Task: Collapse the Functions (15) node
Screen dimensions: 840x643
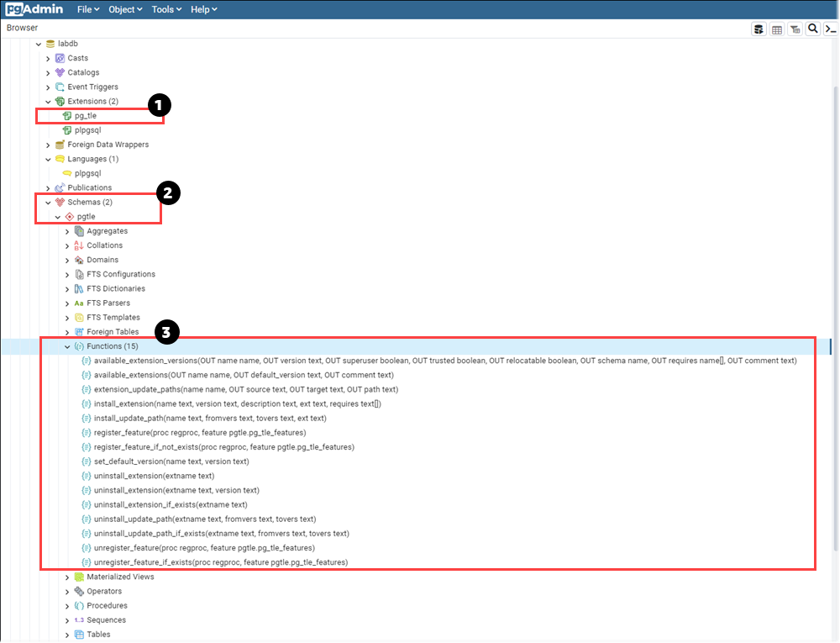Action: [x=67, y=345]
